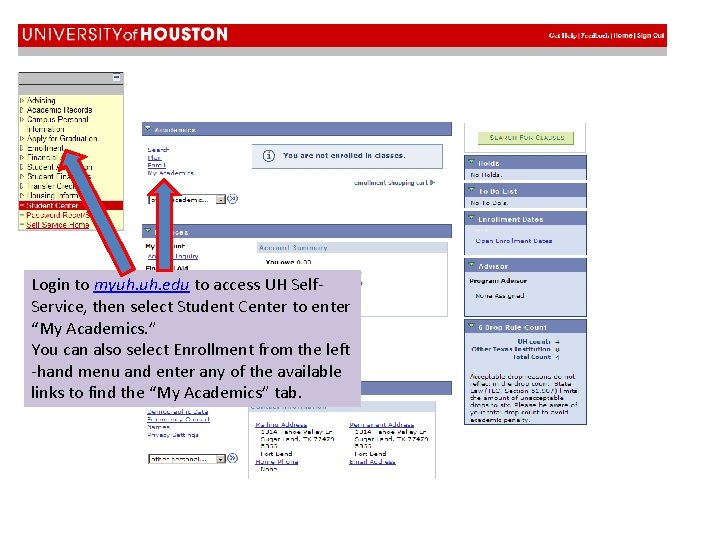720x540 pixels.
Task: Click the Account Summary heading
Action: coord(293,248)
